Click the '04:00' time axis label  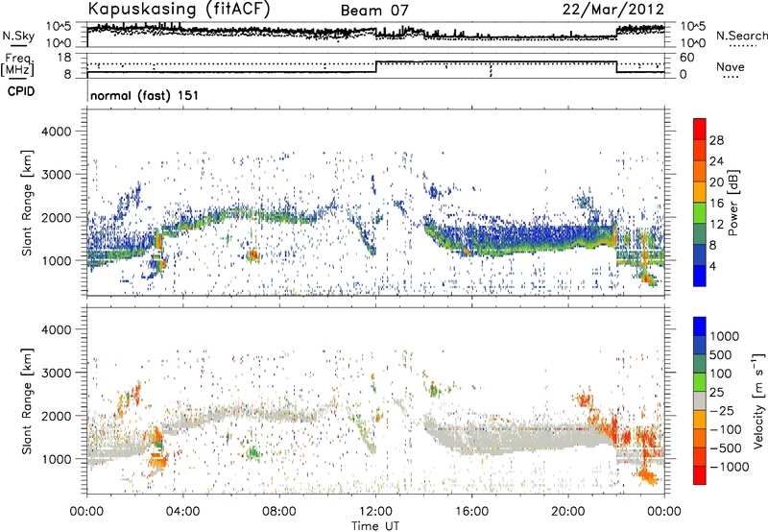coord(182,512)
